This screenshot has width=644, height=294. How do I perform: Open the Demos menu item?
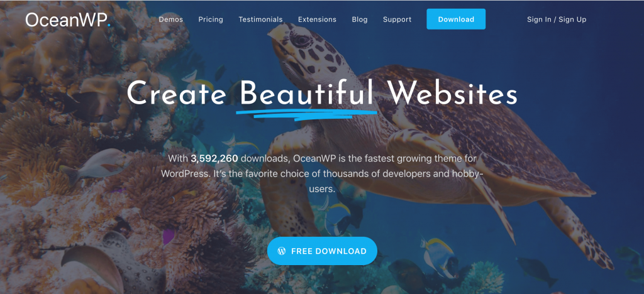(x=171, y=19)
